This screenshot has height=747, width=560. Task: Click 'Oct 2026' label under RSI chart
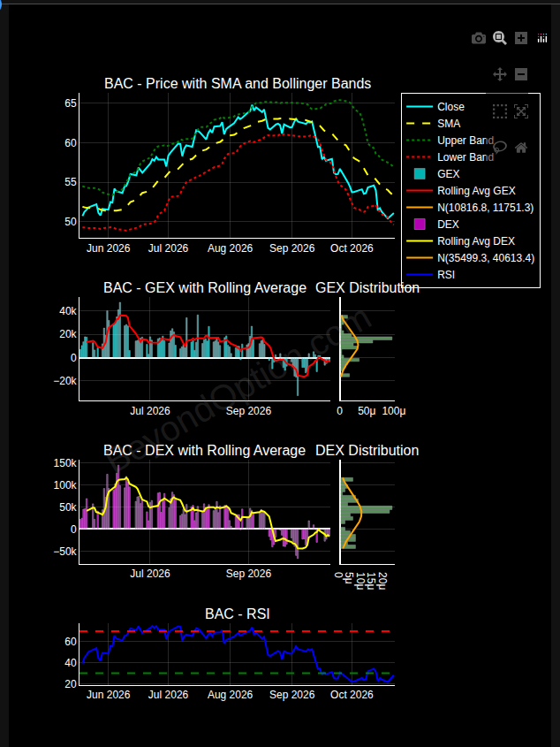(x=352, y=695)
